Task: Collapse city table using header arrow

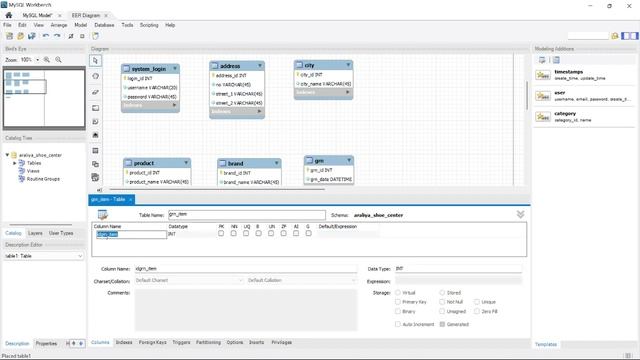Action: [348, 65]
